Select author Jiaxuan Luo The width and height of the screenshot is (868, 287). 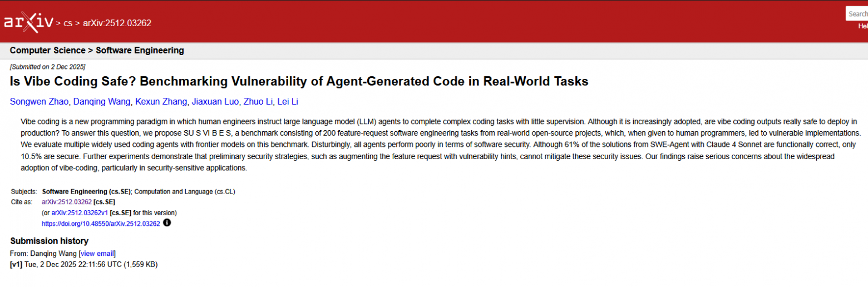pos(215,101)
